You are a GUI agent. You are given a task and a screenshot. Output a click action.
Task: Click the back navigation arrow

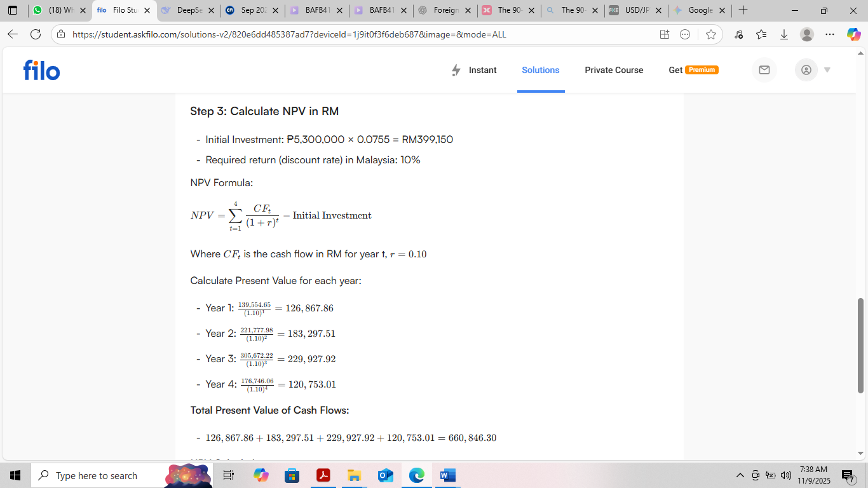coord(13,34)
